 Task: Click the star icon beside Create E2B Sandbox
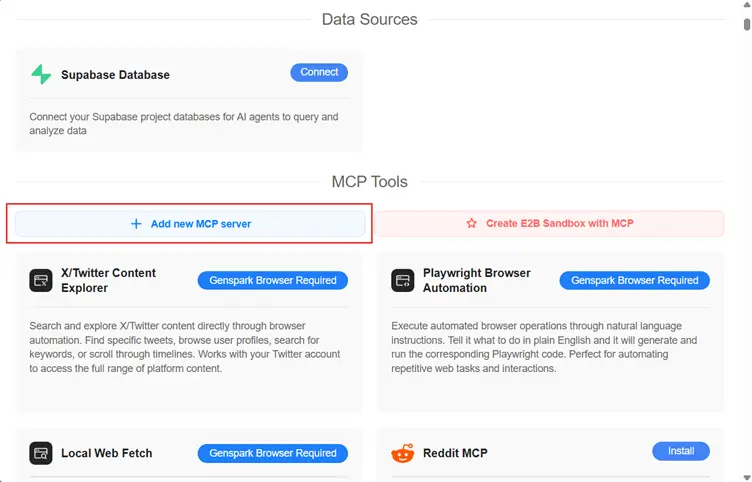(x=472, y=224)
